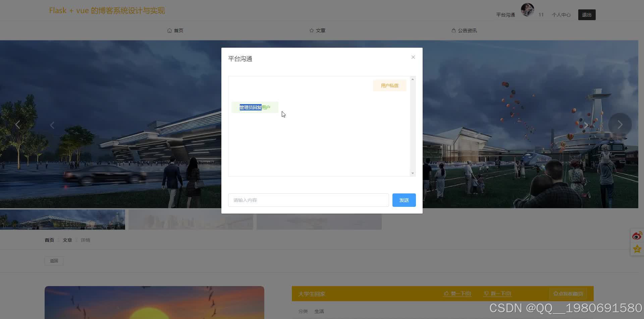Click the bag icon beside 公告资讯
The image size is (644, 319).
click(x=453, y=31)
